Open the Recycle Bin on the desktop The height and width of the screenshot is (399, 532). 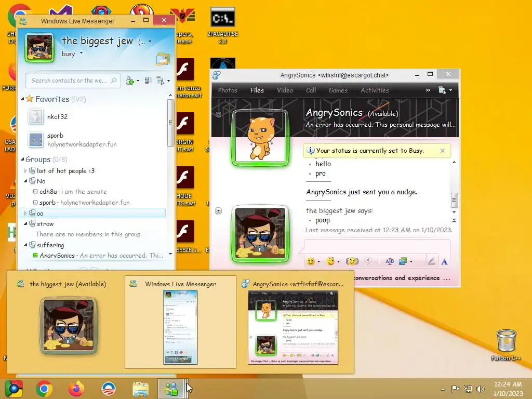[x=506, y=345]
